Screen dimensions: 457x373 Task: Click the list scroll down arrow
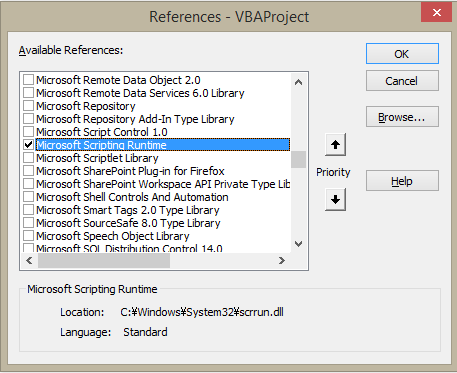pyautogui.click(x=298, y=244)
